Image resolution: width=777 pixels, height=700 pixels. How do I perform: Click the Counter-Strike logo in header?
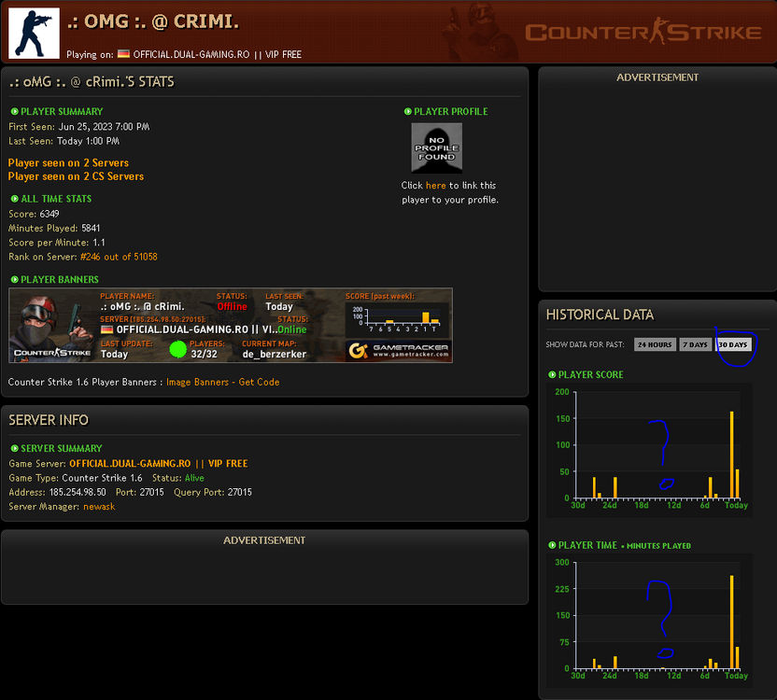[643, 33]
